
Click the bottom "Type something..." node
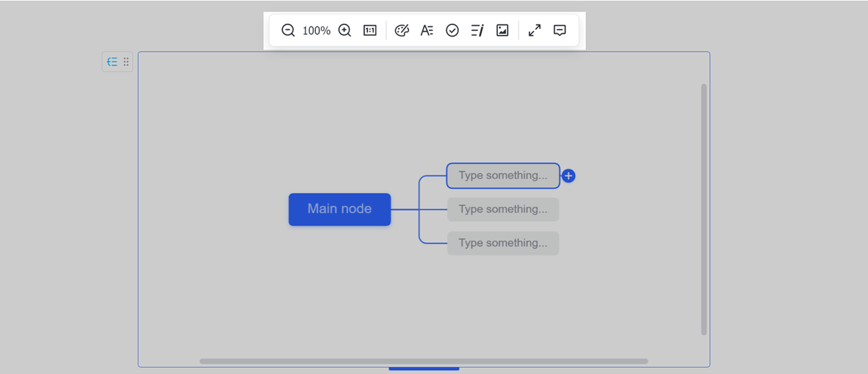[502, 243]
